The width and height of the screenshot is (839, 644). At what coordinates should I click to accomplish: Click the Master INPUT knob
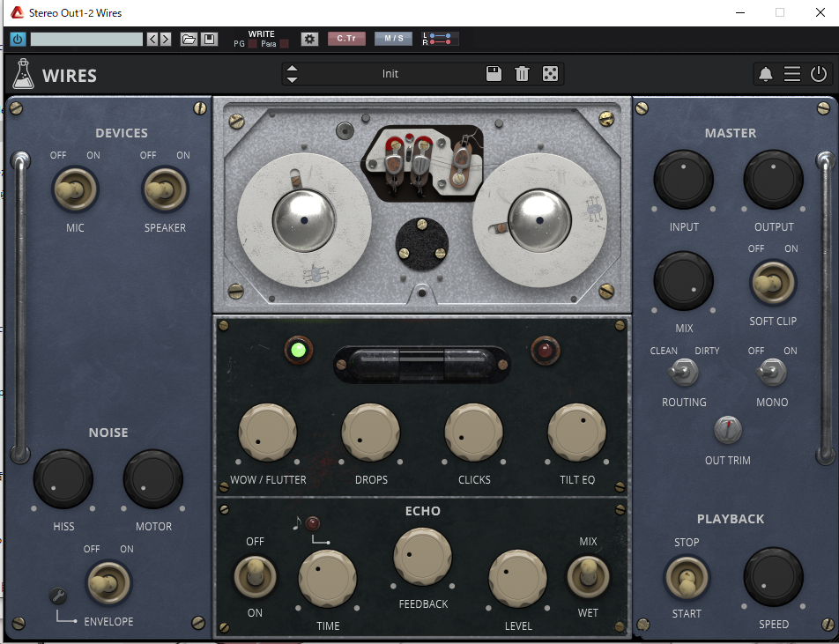tap(683, 179)
